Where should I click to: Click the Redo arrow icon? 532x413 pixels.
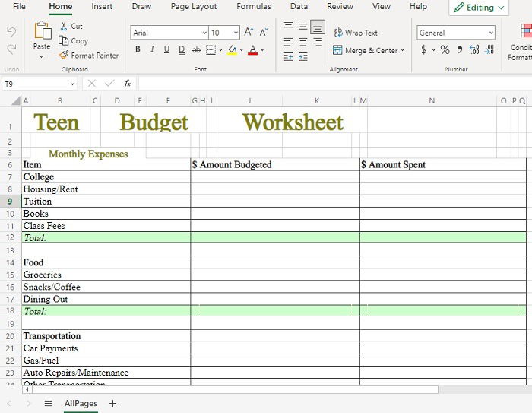pyautogui.click(x=11, y=49)
